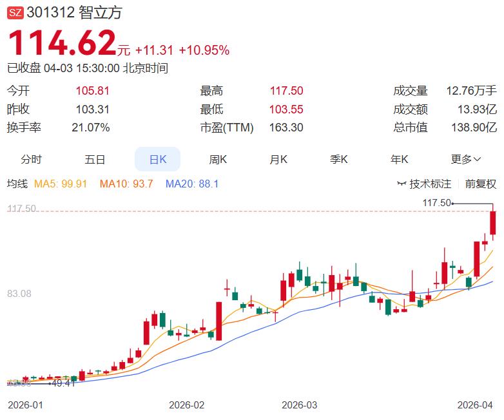Image resolution: width=504 pixels, height=420 pixels.
Task: Click the 2026-02 date axis label
Action: [187, 405]
